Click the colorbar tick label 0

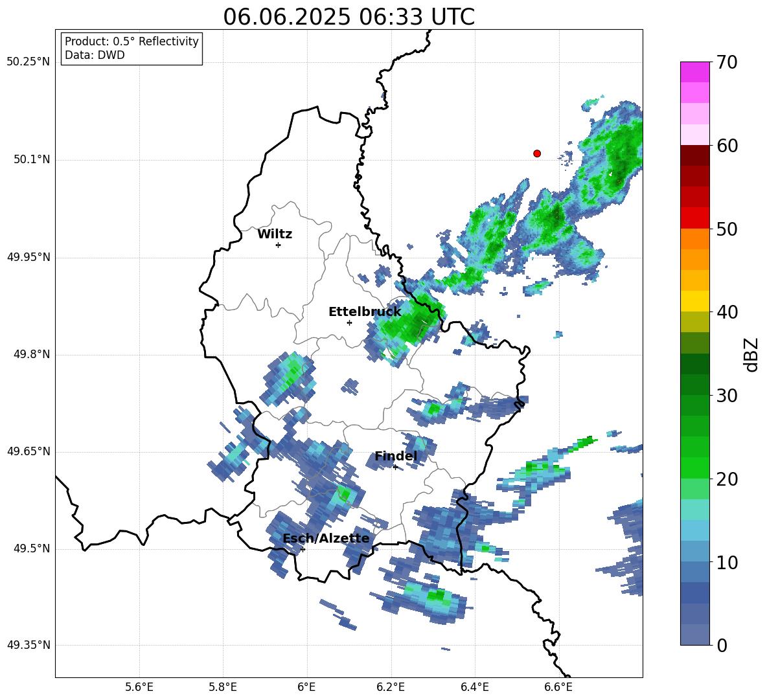722,646
